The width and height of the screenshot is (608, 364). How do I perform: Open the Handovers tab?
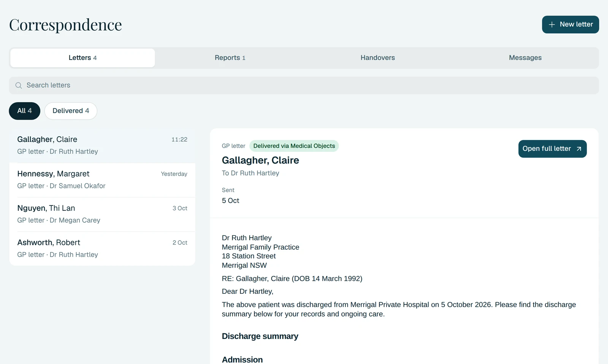click(x=378, y=58)
